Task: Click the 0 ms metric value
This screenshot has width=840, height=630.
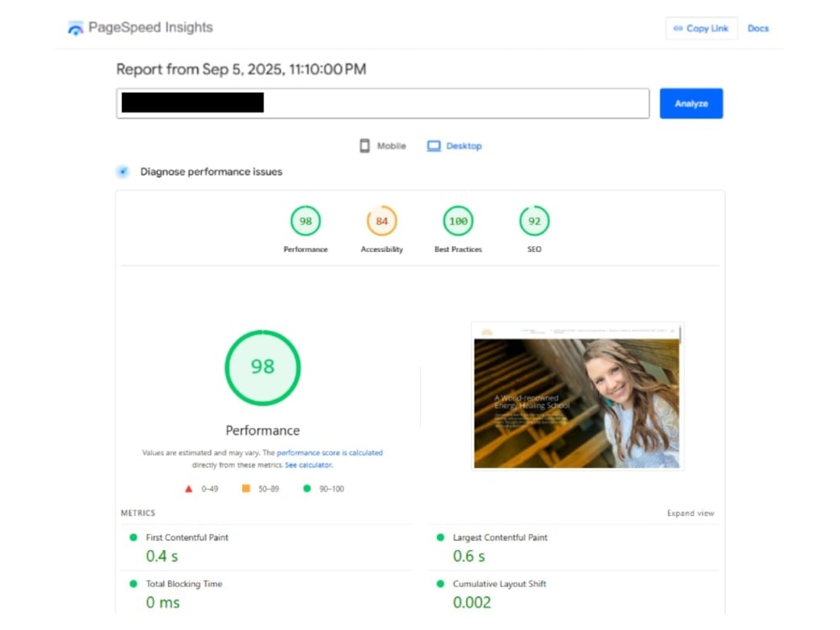Action: coord(163,602)
